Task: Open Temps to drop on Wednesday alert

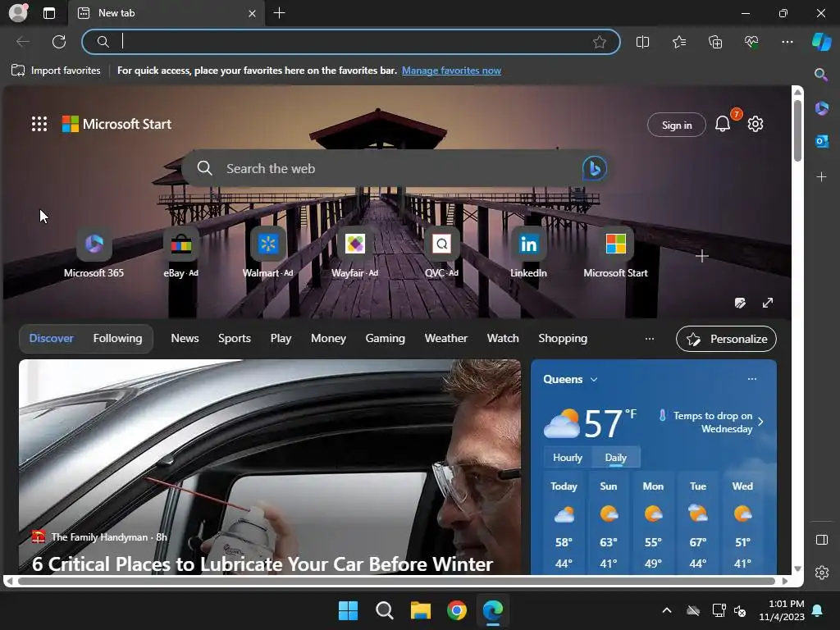Action: 711,422
